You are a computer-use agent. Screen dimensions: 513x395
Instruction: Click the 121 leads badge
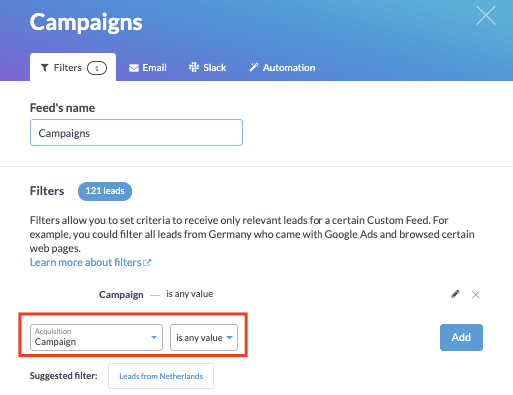click(105, 191)
